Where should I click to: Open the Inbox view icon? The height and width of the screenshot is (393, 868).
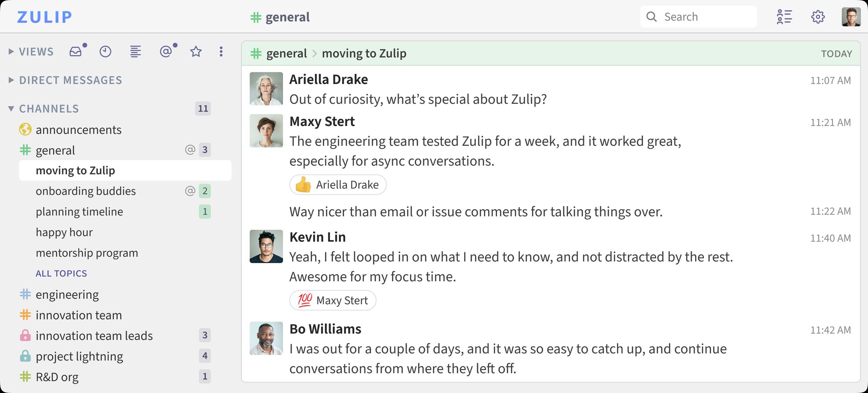(76, 51)
